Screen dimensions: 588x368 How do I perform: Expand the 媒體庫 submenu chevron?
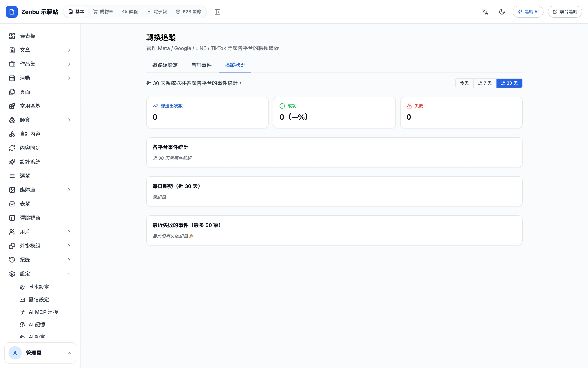69,190
